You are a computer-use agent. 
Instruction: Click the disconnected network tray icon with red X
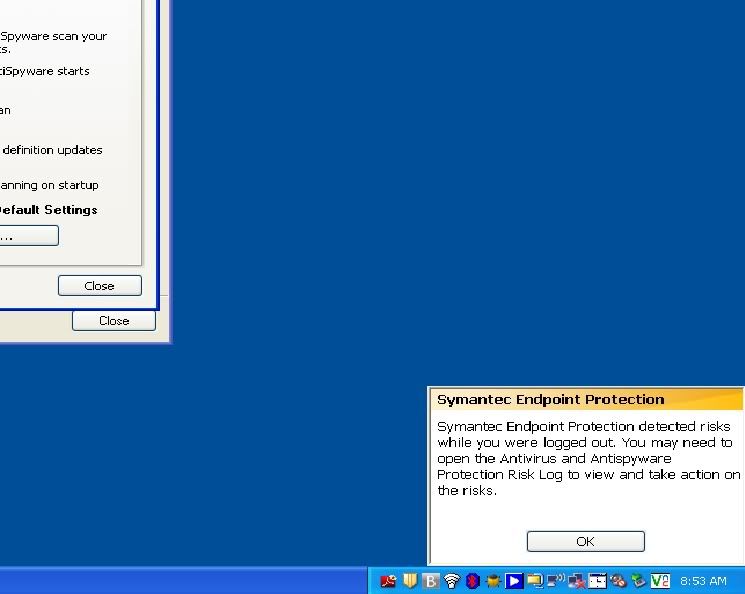pos(576,581)
